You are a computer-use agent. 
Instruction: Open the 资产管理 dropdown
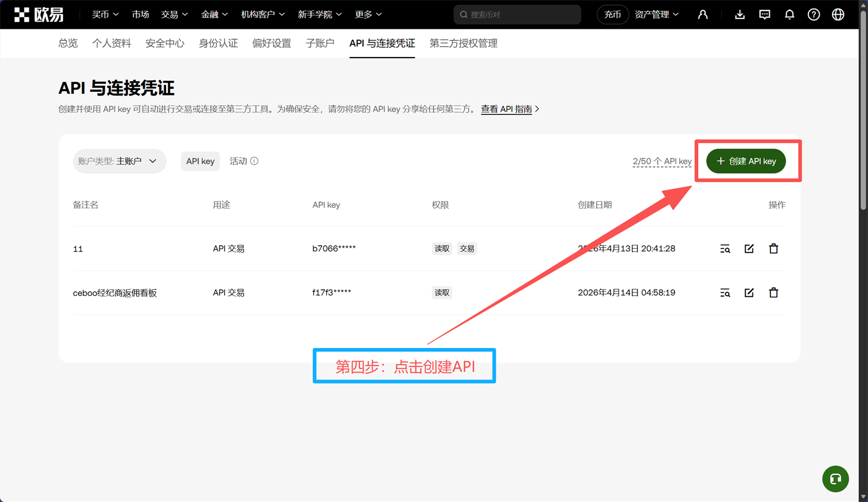657,15
